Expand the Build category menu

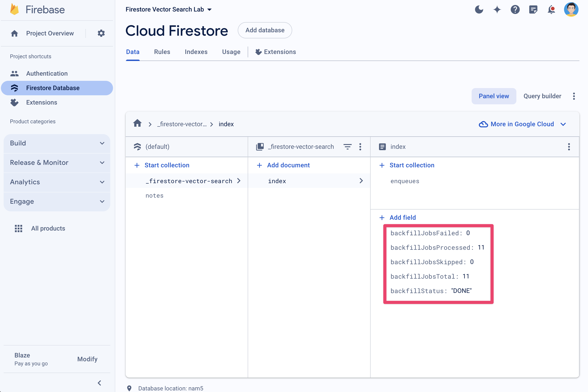click(x=57, y=143)
